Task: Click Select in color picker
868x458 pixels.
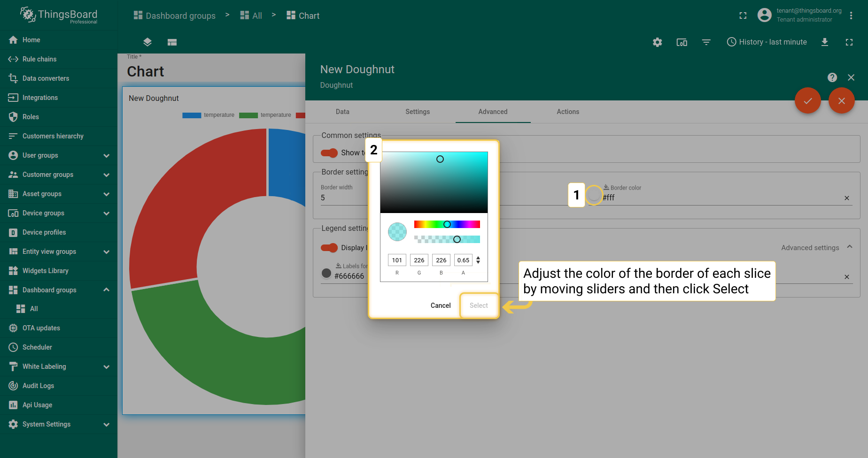Action: pos(479,305)
